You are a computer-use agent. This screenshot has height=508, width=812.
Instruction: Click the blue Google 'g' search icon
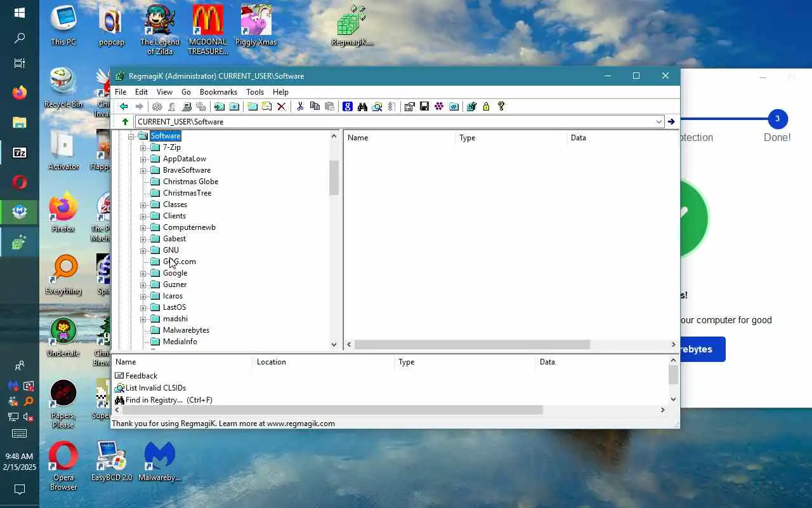[x=347, y=107]
